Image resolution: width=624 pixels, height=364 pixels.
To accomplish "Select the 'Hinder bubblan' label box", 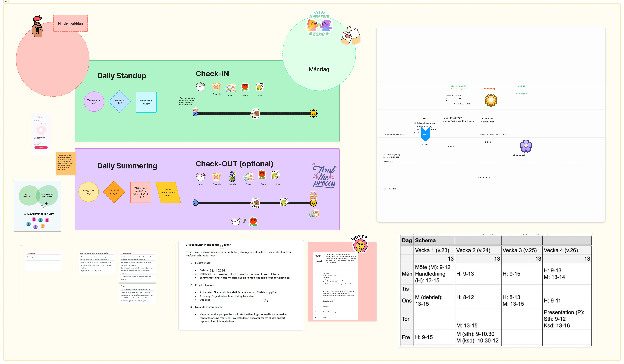I will pos(71,23).
